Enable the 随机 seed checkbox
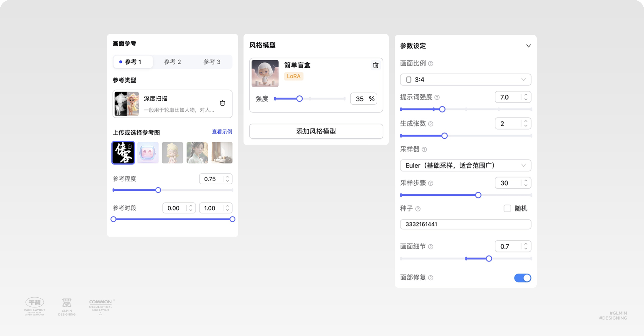This screenshot has height=336, width=644. pyautogui.click(x=507, y=208)
